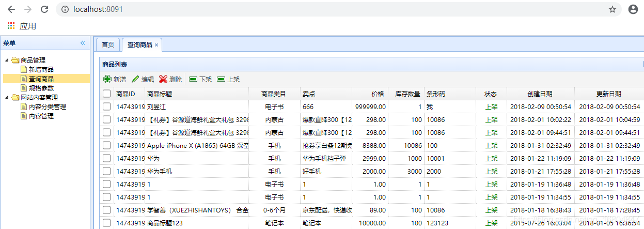The width and height of the screenshot is (644, 229).
Task: Check the 华为 row priced 2999.00
Action: coord(106,158)
